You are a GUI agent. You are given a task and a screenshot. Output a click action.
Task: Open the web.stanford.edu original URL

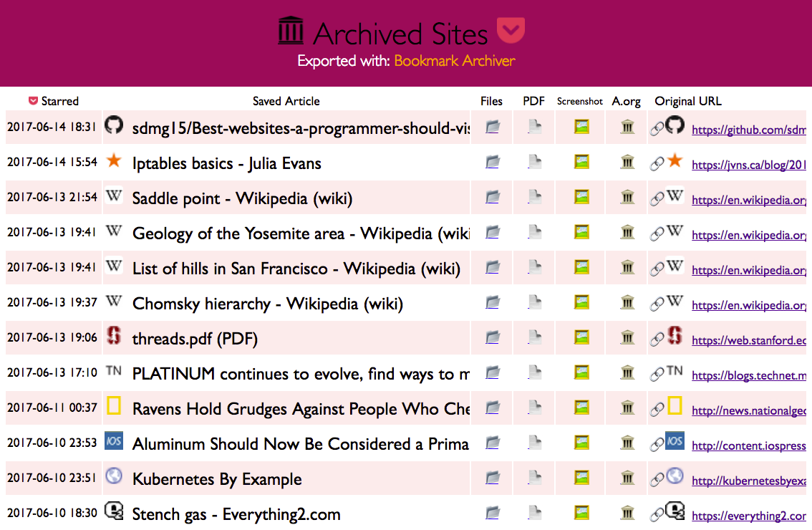click(x=748, y=340)
